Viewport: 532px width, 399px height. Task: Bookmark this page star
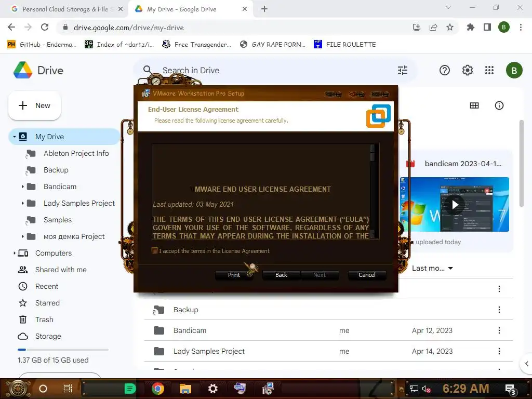pos(449,27)
